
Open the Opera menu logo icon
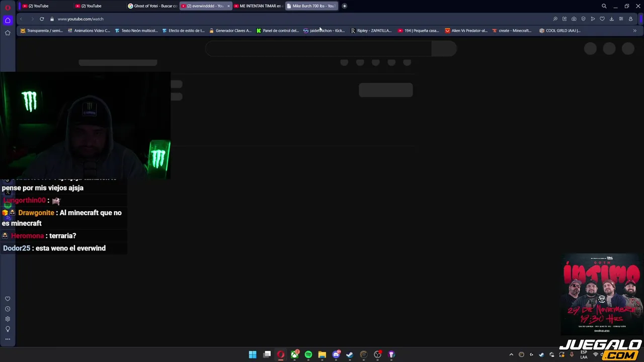click(8, 7)
